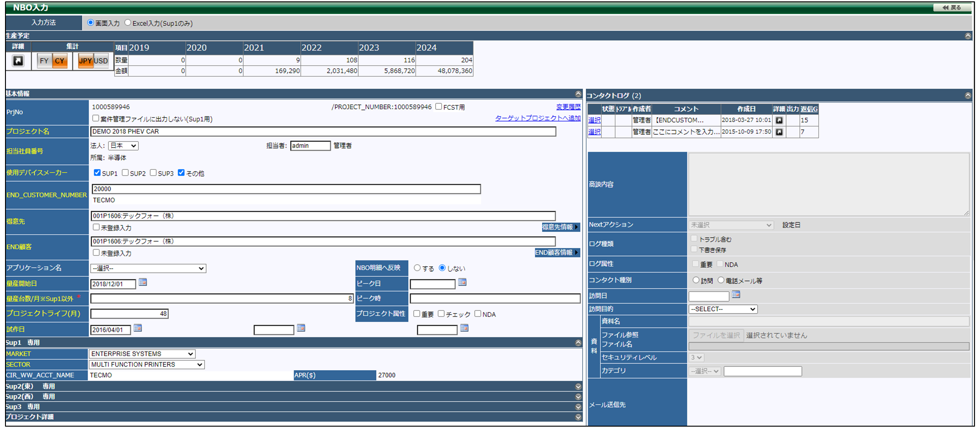Check 未登録入力 under END顧客

tap(96, 252)
